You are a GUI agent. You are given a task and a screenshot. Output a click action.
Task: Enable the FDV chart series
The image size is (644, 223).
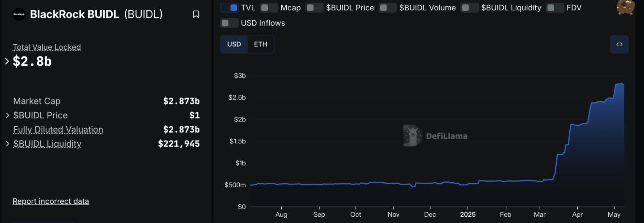coord(555,8)
